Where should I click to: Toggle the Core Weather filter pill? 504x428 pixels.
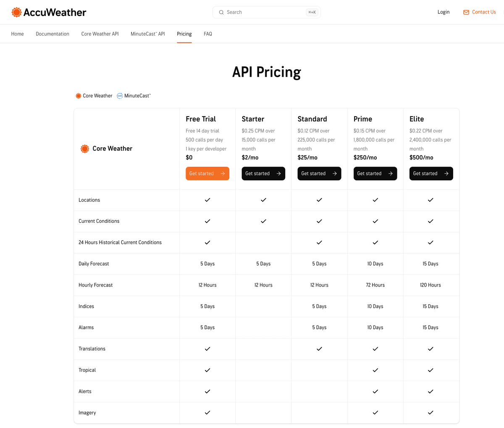(94, 96)
